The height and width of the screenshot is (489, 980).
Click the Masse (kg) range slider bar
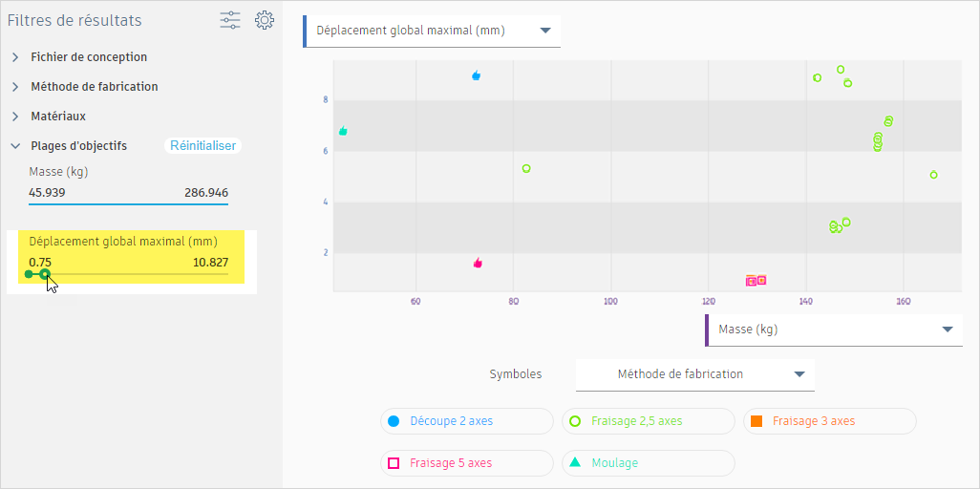click(129, 203)
